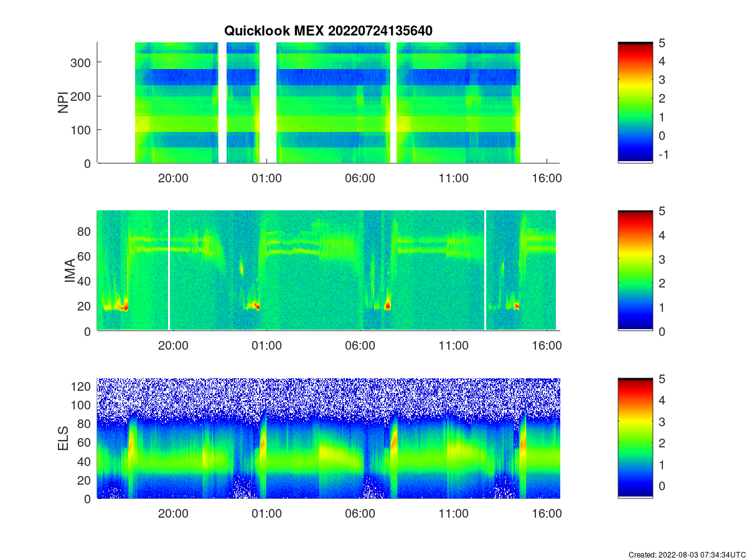
Task: Choose the 11:00 time label under ELS plot
Action: pos(453,513)
